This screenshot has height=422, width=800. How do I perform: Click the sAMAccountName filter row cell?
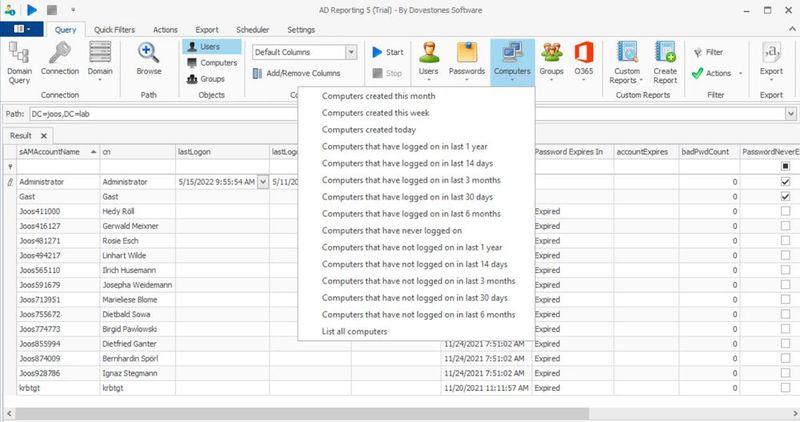[x=58, y=166]
